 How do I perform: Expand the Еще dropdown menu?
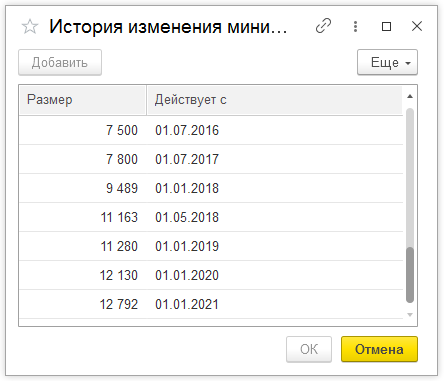tap(387, 62)
